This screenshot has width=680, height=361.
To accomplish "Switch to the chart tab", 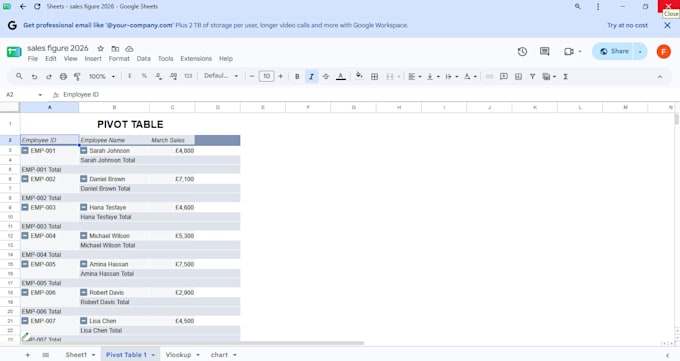I will coord(219,355).
